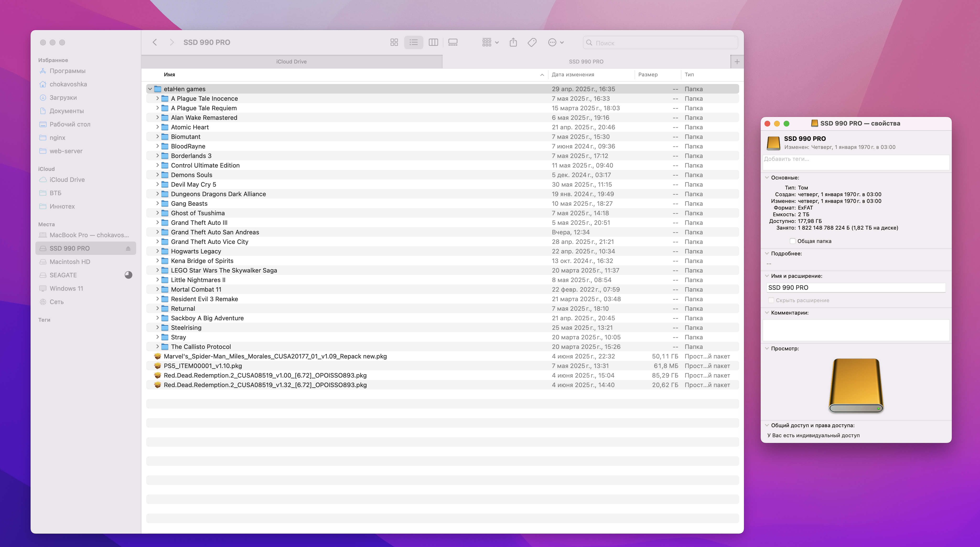Collapse the etaHen games folder
The width and height of the screenshot is (980, 547).
[150, 89]
